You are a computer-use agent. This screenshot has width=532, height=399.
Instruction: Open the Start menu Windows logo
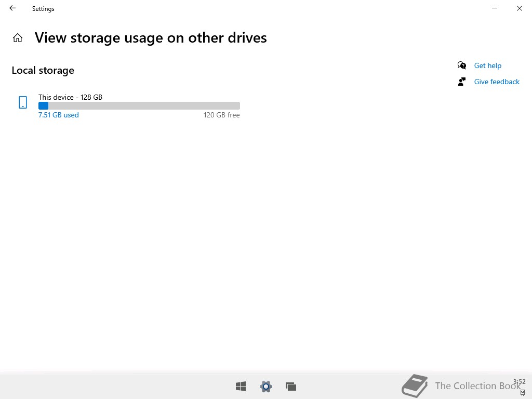pyautogui.click(x=241, y=386)
